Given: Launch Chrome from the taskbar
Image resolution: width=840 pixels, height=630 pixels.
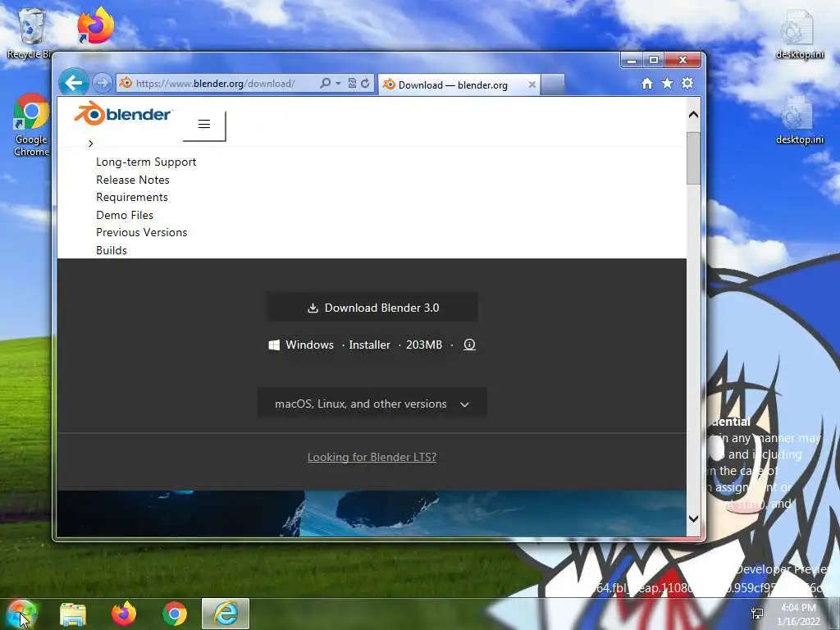Looking at the screenshot, I should click(x=175, y=614).
